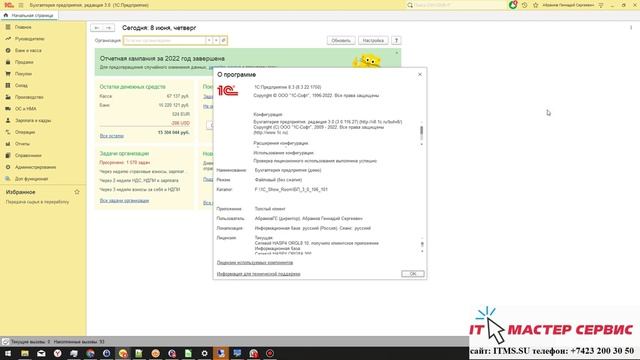The height and width of the screenshot is (360, 640).
Task: Open the Yandex browser taskbar icon
Action: (58, 353)
